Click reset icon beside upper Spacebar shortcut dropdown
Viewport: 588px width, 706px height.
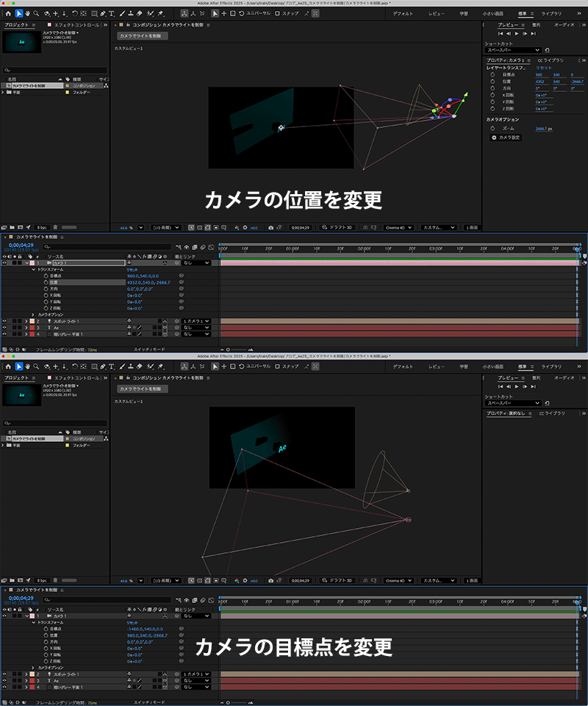(x=547, y=50)
